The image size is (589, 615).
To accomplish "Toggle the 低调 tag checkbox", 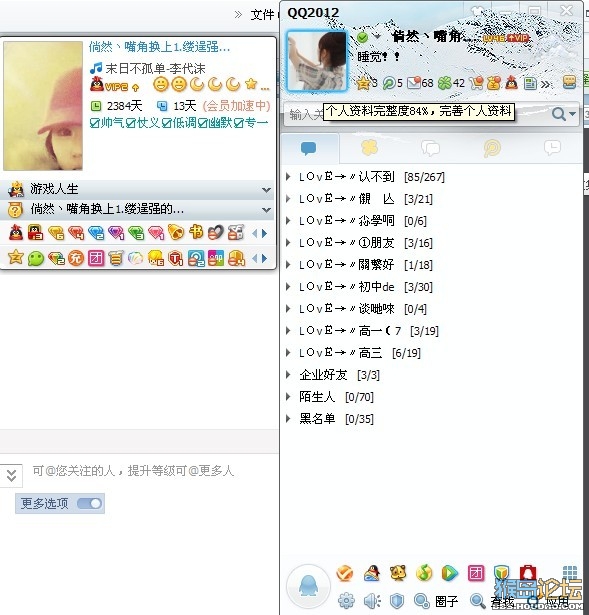I will 166,123.
